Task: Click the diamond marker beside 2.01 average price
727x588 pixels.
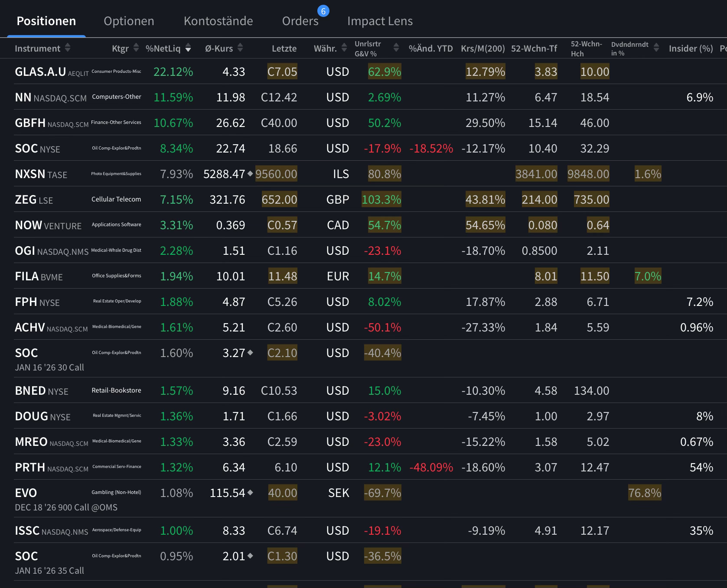Action: tap(250, 556)
